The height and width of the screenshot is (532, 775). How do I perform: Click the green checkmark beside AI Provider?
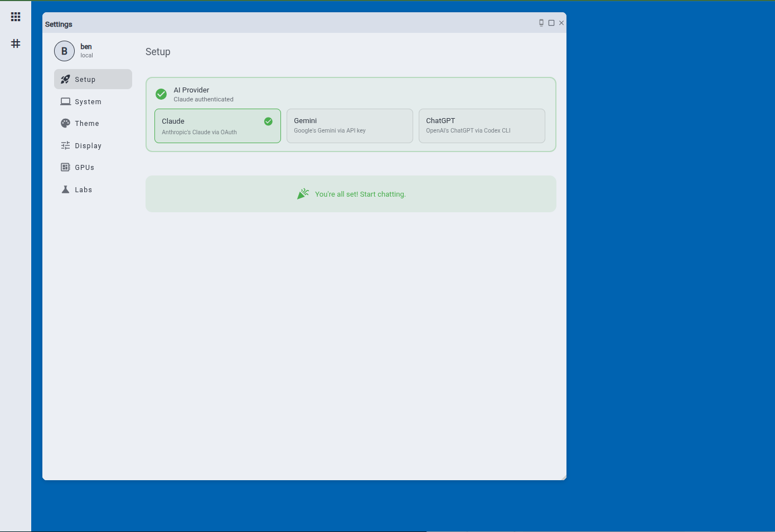[161, 94]
